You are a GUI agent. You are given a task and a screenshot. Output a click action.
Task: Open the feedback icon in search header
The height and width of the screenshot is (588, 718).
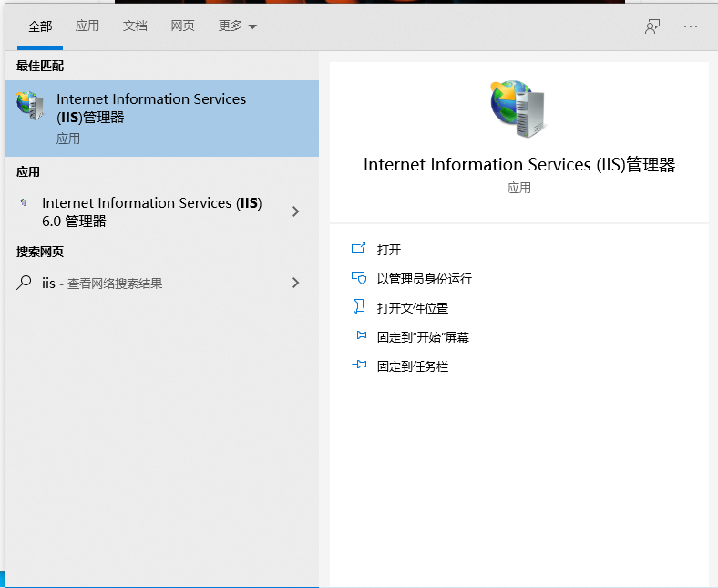[x=652, y=26]
